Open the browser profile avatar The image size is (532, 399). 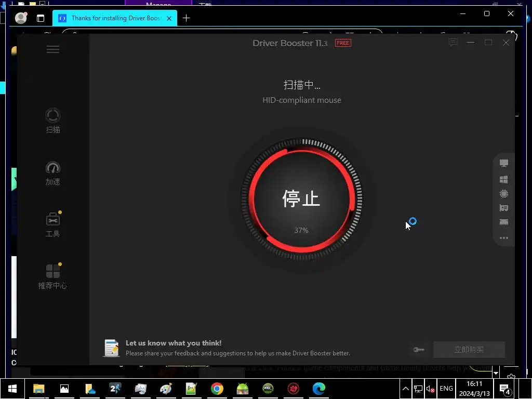[x=21, y=18]
